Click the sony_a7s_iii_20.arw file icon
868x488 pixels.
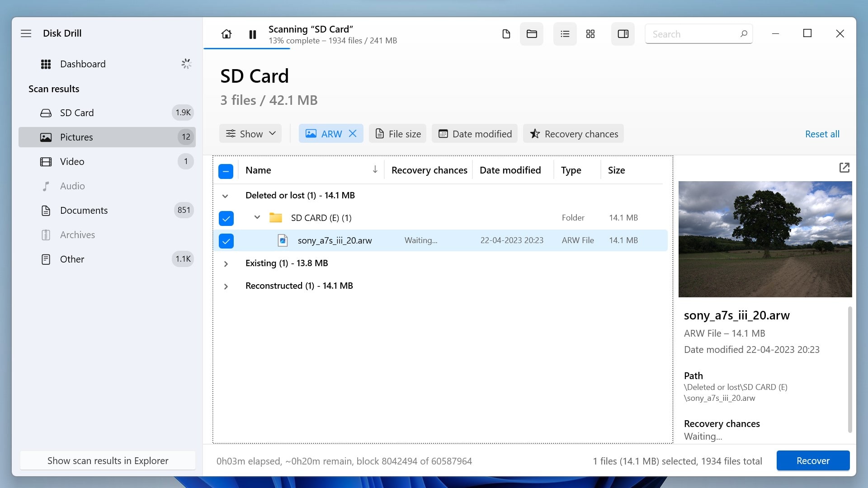(x=283, y=240)
